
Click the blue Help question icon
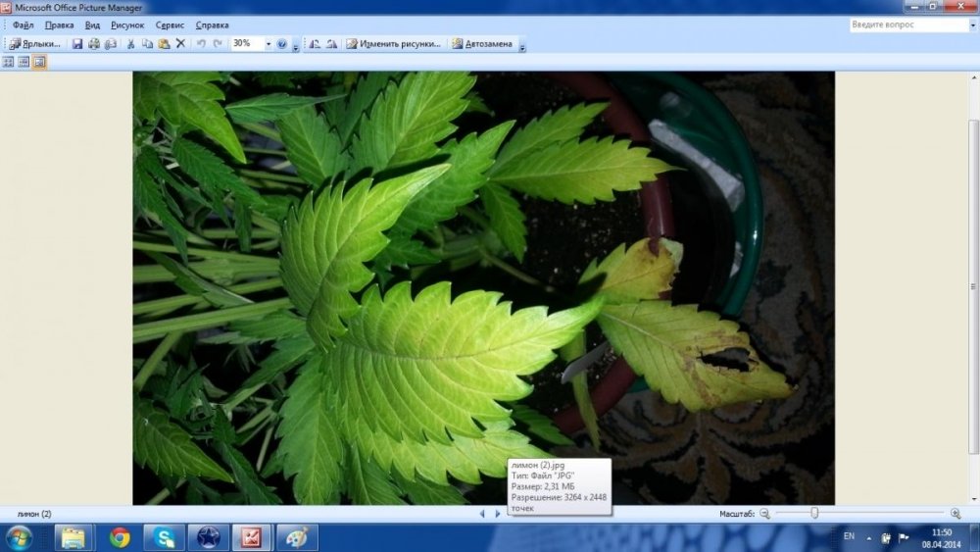point(282,44)
